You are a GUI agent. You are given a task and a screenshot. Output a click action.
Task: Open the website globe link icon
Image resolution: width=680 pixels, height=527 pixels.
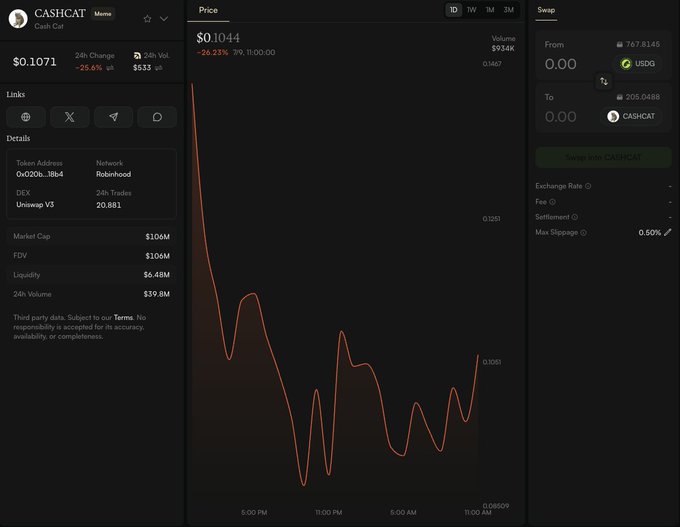26,117
